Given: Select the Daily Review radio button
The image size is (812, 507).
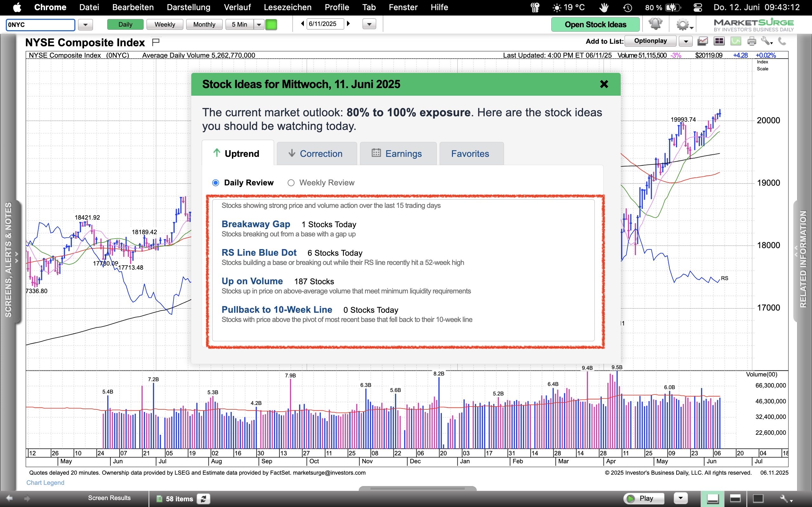Looking at the screenshot, I should pos(216,183).
